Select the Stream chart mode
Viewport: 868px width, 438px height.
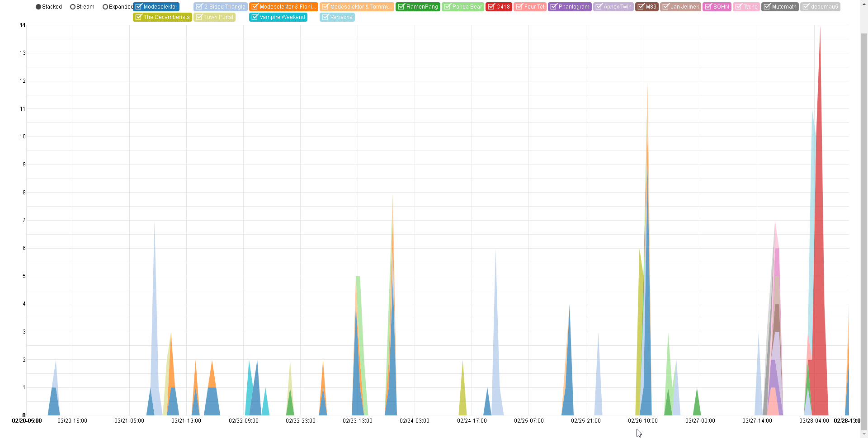tap(82, 7)
